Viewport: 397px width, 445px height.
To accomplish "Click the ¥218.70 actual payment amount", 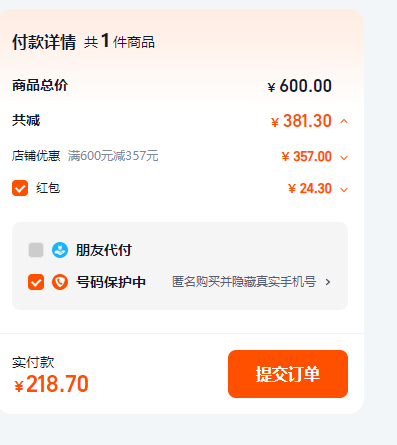I will coord(51,384).
